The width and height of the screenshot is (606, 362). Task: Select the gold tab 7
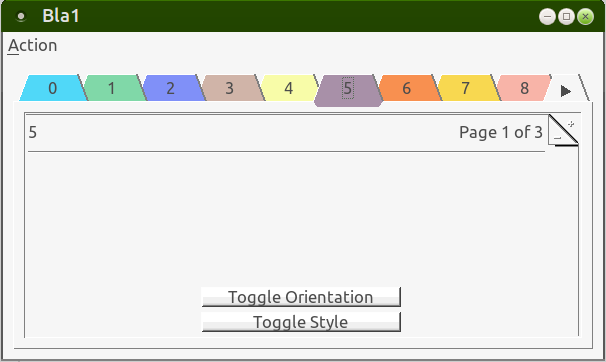(x=466, y=88)
